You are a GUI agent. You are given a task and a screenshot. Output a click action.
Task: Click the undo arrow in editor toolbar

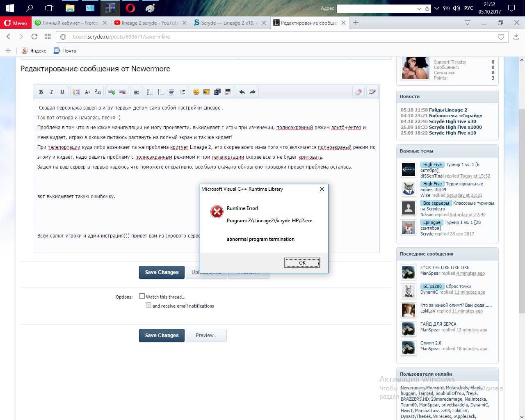(x=242, y=92)
